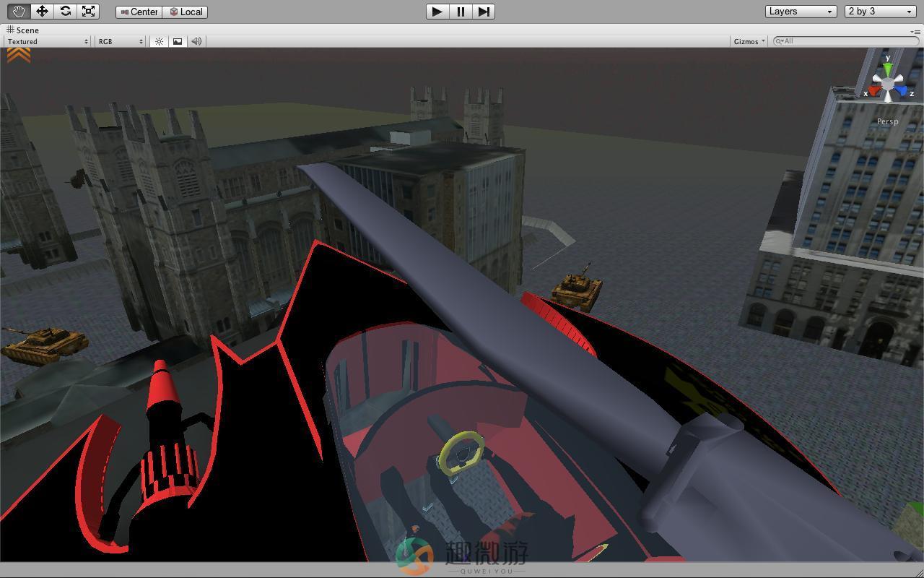Open the Gizmos dropdown
Viewport: 924px width, 578px height.
point(749,41)
